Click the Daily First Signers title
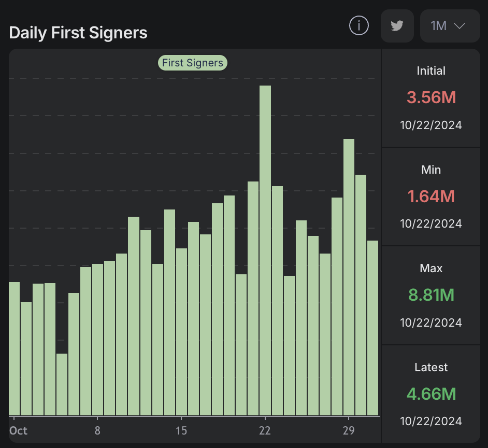This screenshot has width=488, height=448. point(78,33)
